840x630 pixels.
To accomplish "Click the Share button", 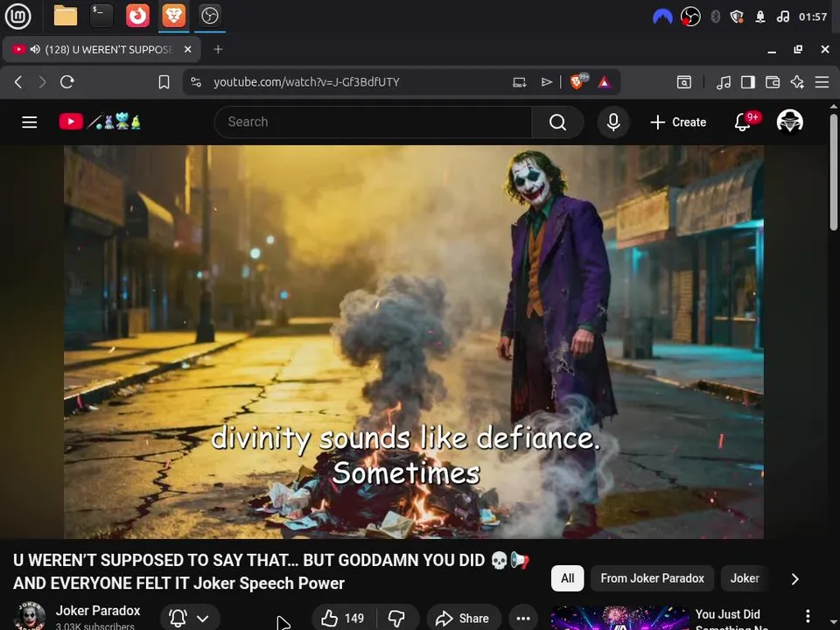I will (x=464, y=619).
